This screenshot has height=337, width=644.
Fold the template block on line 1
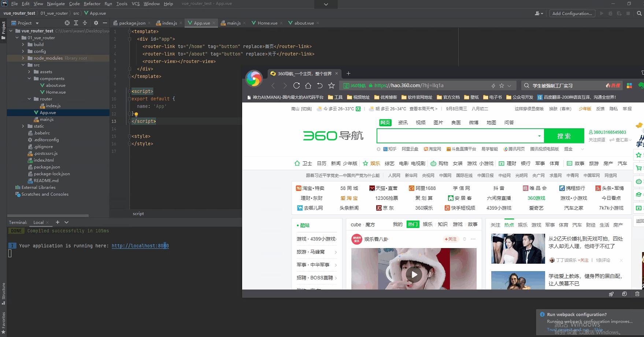[x=129, y=31]
